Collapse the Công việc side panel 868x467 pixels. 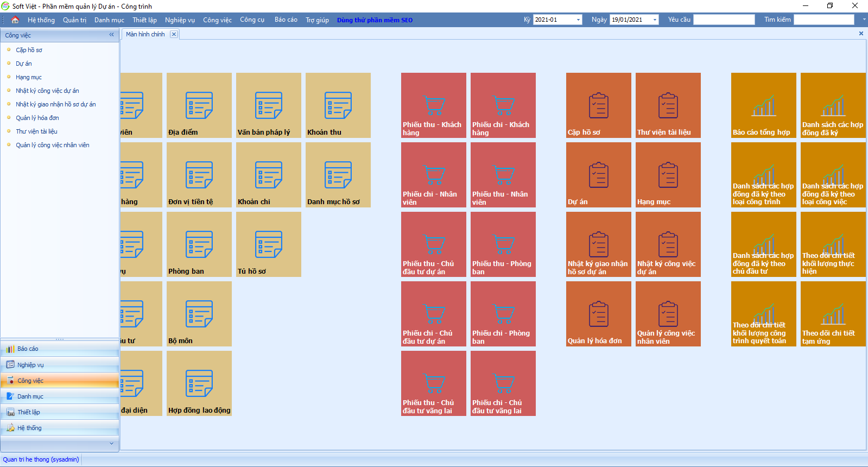[112, 35]
